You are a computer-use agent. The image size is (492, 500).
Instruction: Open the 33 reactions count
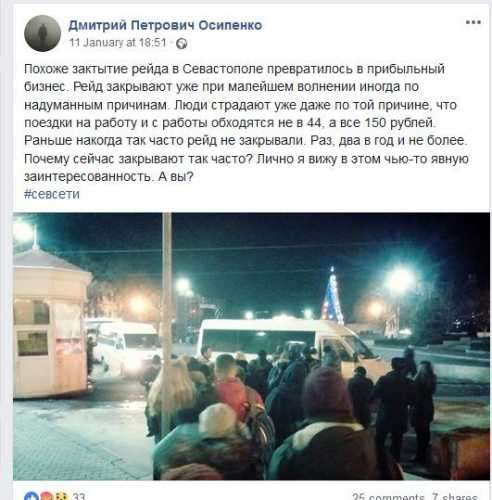pos(78,497)
